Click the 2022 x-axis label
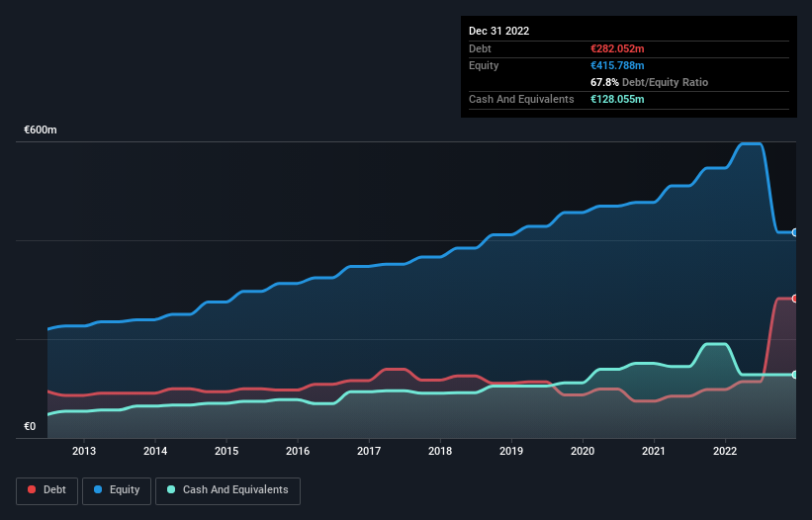812x520 pixels. (725, 451)
